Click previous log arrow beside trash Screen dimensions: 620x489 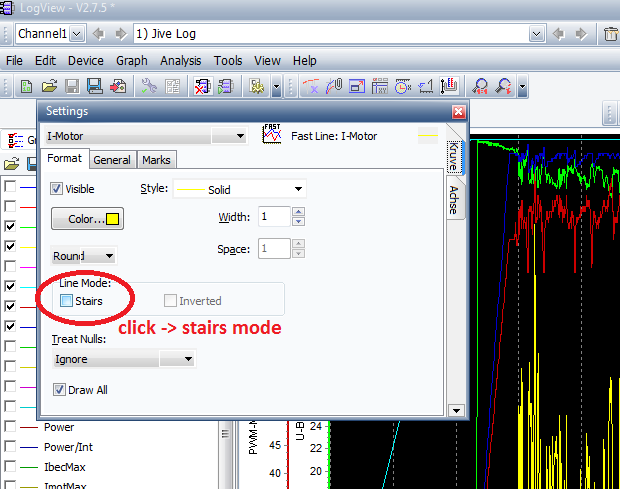tap(558, 34)
